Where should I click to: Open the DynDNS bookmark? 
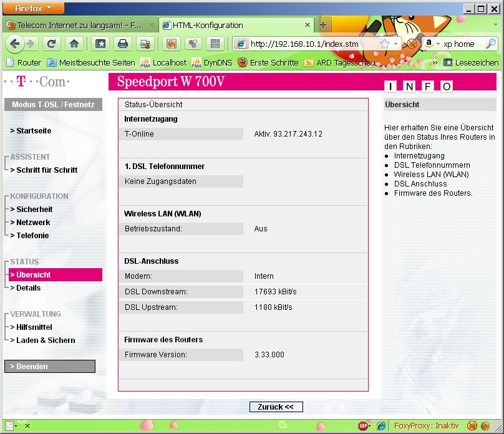click(x=212, y=62)
